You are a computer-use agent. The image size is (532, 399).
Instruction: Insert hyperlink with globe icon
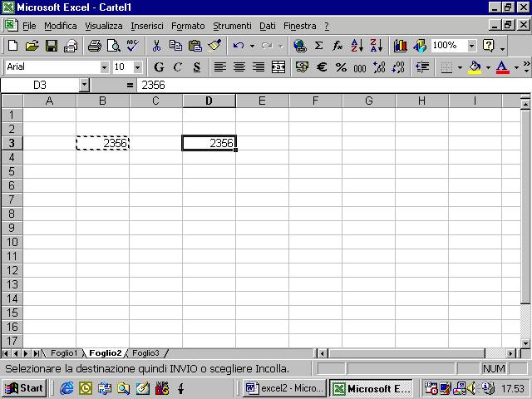[300, 46]
